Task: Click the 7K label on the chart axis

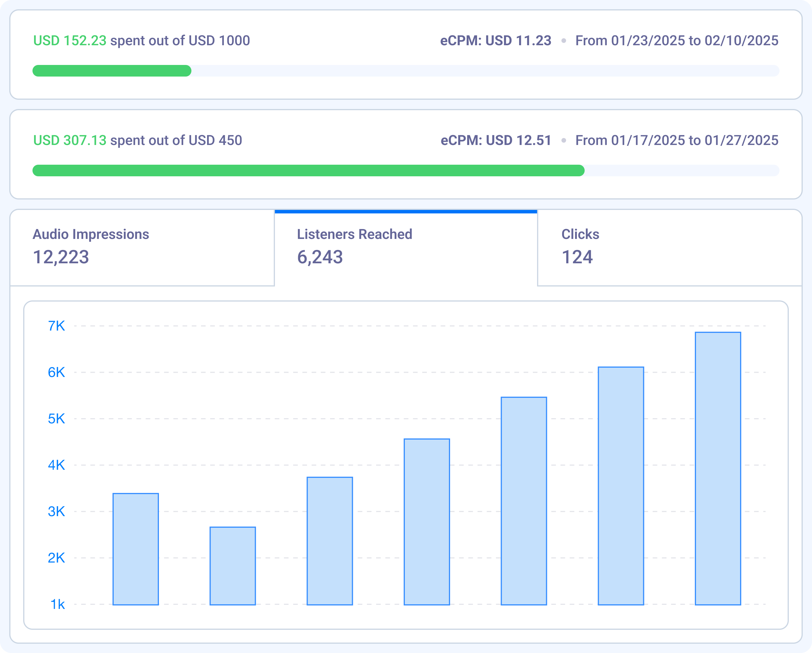Action: pos(57,325)
